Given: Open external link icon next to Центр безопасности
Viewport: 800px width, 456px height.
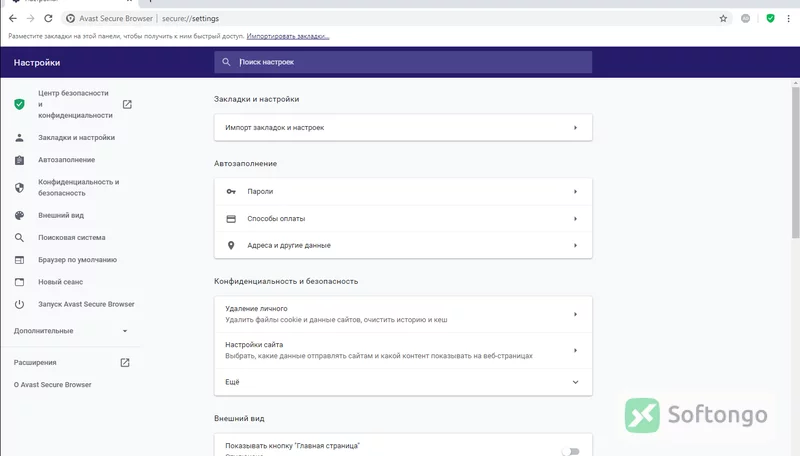Looking at the screenshot, I should (x=127, y=105).
